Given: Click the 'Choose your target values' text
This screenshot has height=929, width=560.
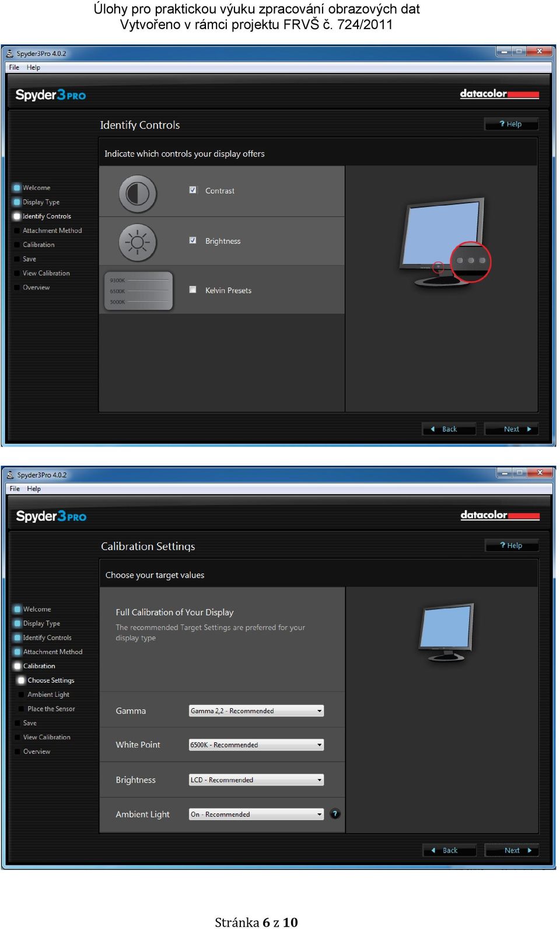Looking at the screenshot, I should [155, 575].
